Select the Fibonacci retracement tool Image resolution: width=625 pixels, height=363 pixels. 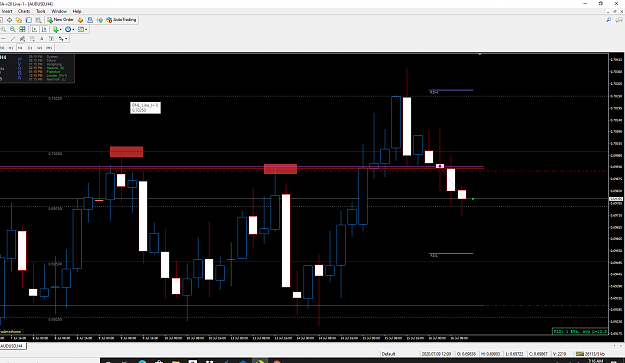point(32,39)
